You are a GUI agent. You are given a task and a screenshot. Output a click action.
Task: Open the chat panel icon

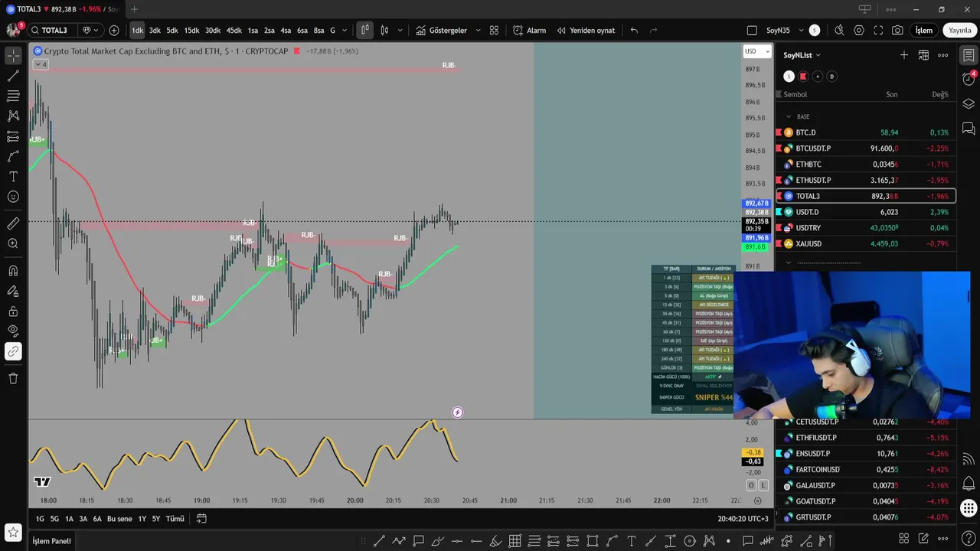tap(969, 129)
